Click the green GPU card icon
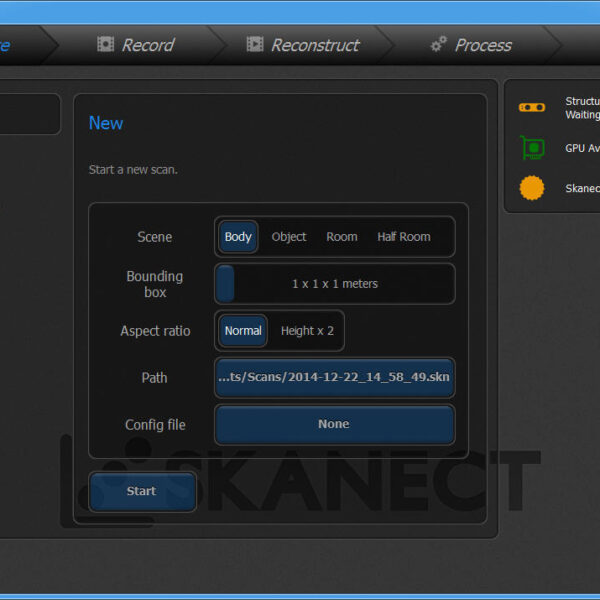The height and width of the screenshot is (600, 600). 532,148
